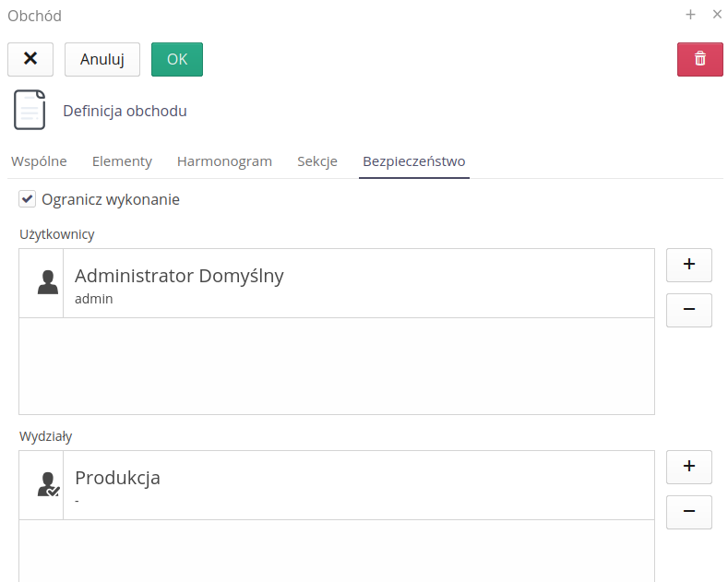Click the document icon beside Definicja obchodu
This screenshot has height=582, width=728.
30,111
